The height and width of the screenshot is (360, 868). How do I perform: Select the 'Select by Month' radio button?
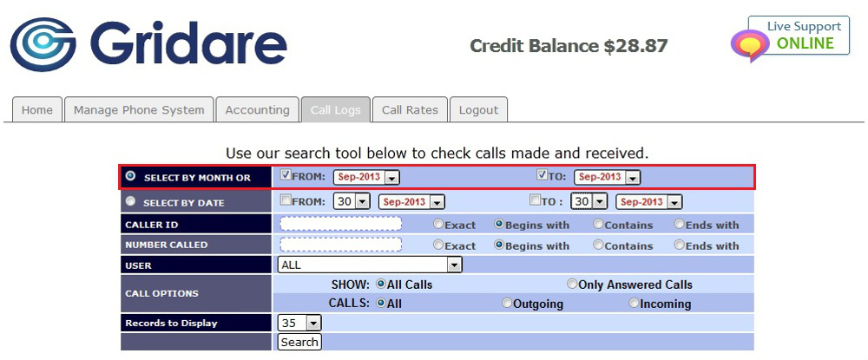pyautogui.click(x=130, y=176)
